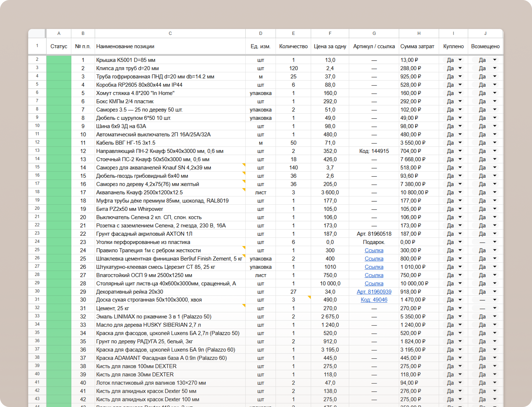The image size is (532, 407).
Task: Open the Ссылка link for Правило Трапеция
Action: click(x=374, y=250)
